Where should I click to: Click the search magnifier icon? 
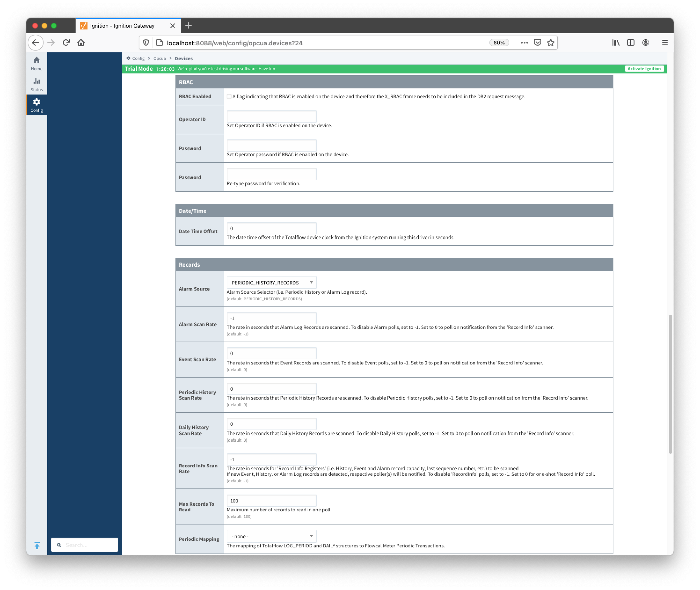[59, 545]
